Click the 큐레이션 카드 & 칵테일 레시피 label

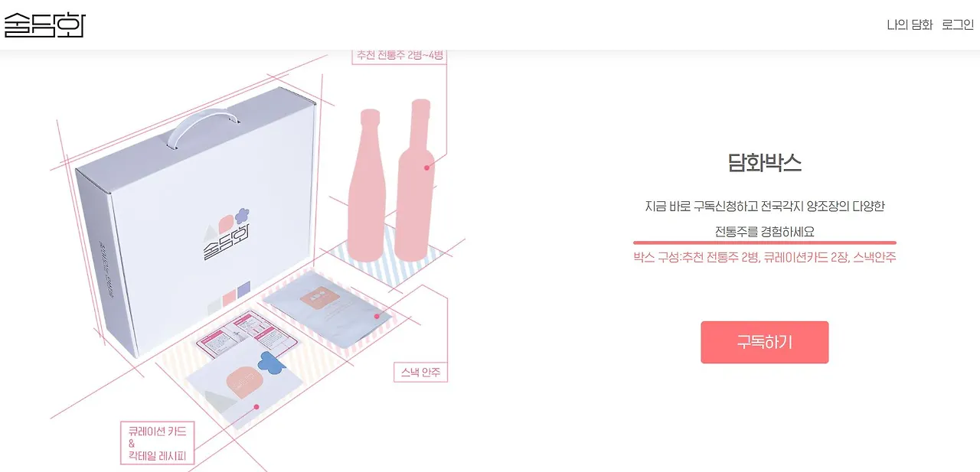click(158, 444)
